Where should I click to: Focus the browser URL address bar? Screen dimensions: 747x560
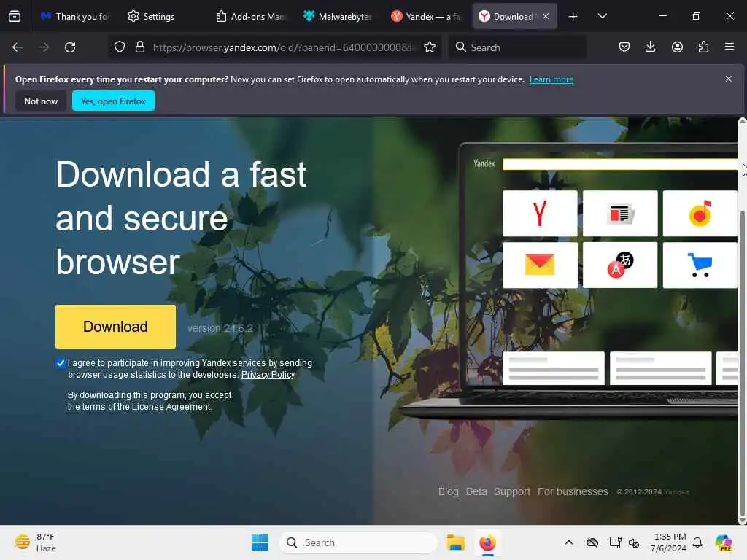tap(284, 47)
